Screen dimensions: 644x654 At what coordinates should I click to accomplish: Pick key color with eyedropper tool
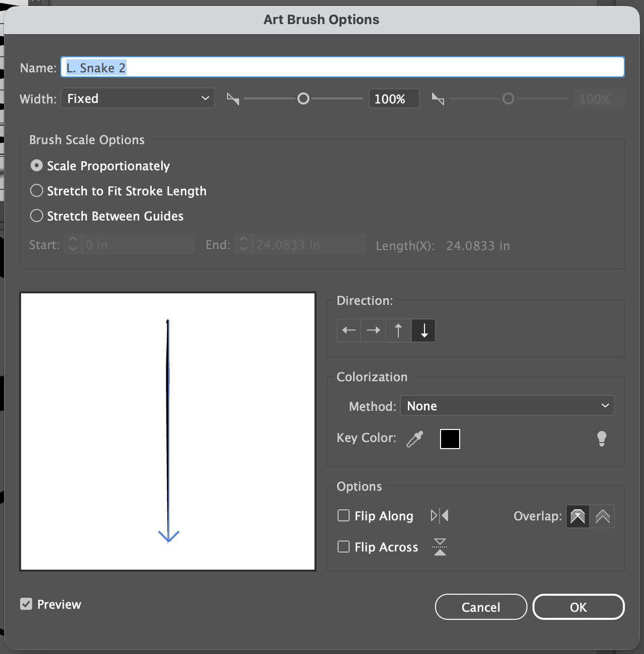tap(415, 439)
